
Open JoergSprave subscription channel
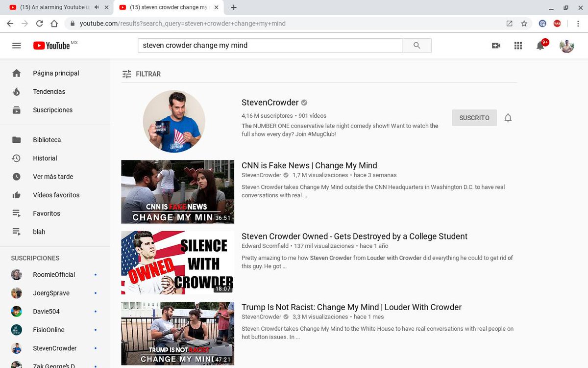(55, 293)
